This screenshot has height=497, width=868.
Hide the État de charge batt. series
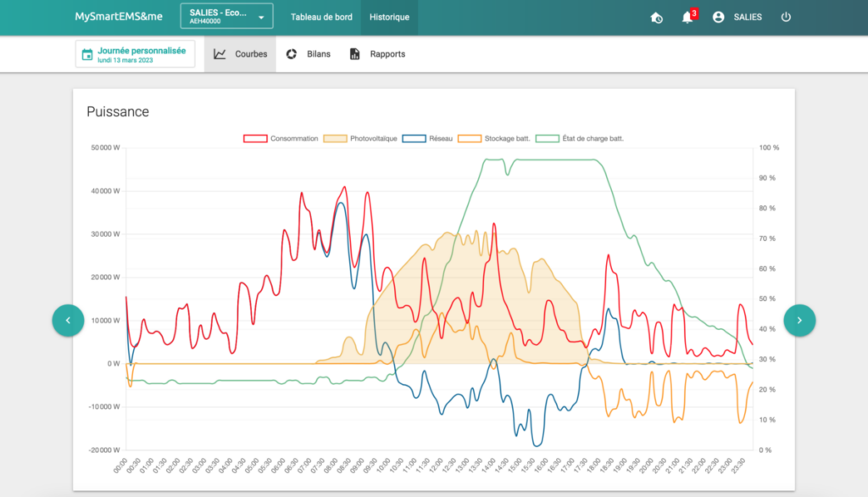point(580,138)
